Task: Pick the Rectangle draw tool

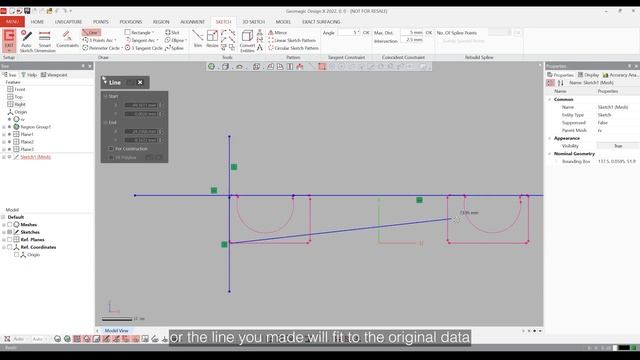Action: 138,32
